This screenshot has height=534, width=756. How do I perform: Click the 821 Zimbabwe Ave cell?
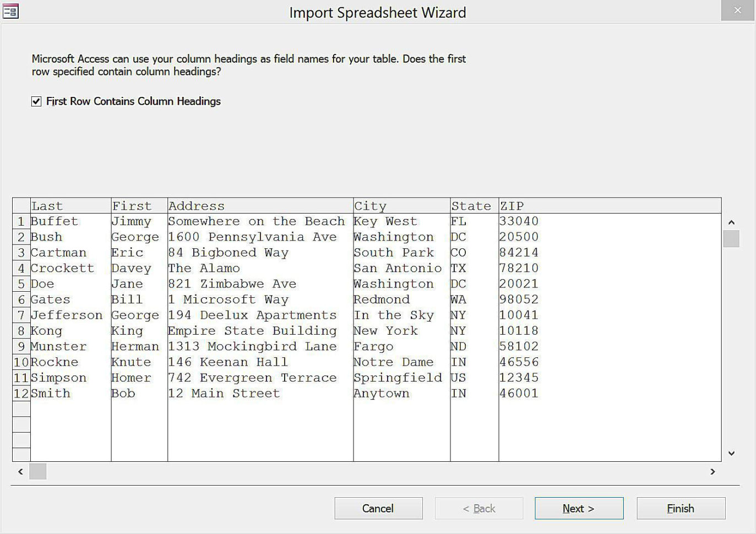pyautogui.click(x=260, y=284)
